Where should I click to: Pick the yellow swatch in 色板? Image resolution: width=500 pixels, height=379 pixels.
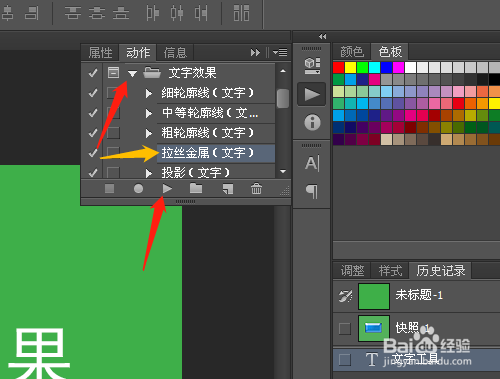tap(350, 67)
